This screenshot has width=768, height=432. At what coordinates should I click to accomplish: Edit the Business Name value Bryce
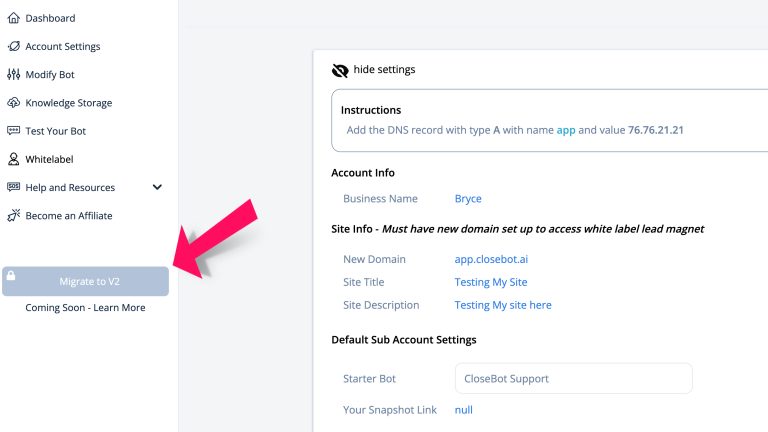(468, 199)
